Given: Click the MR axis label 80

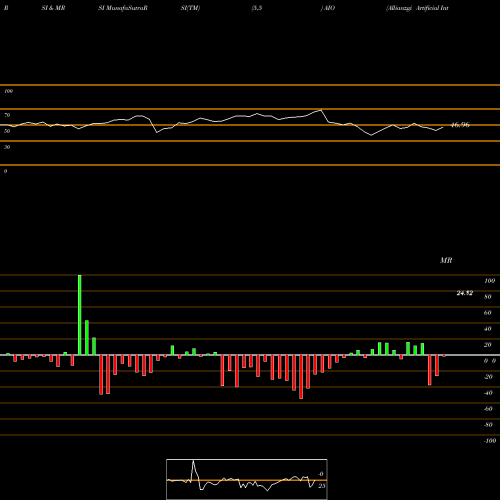Looking at the screenshot, I should tap(488, 297).
